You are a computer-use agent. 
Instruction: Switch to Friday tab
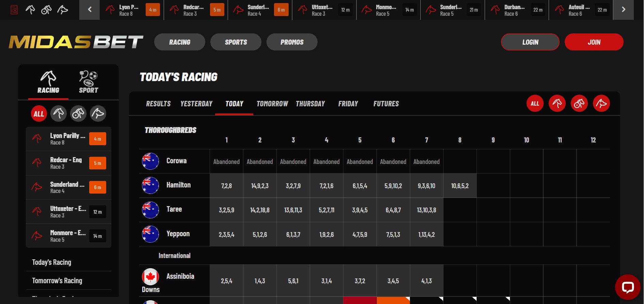(x=348, y=104)
